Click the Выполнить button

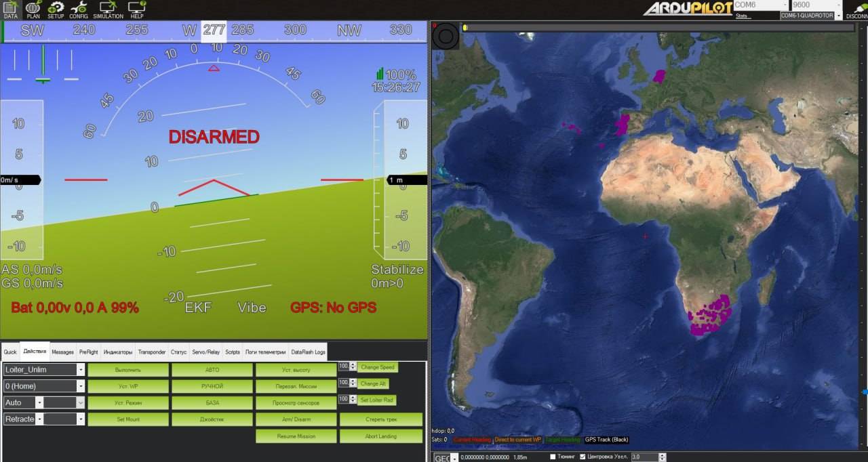tap(128, 370)
